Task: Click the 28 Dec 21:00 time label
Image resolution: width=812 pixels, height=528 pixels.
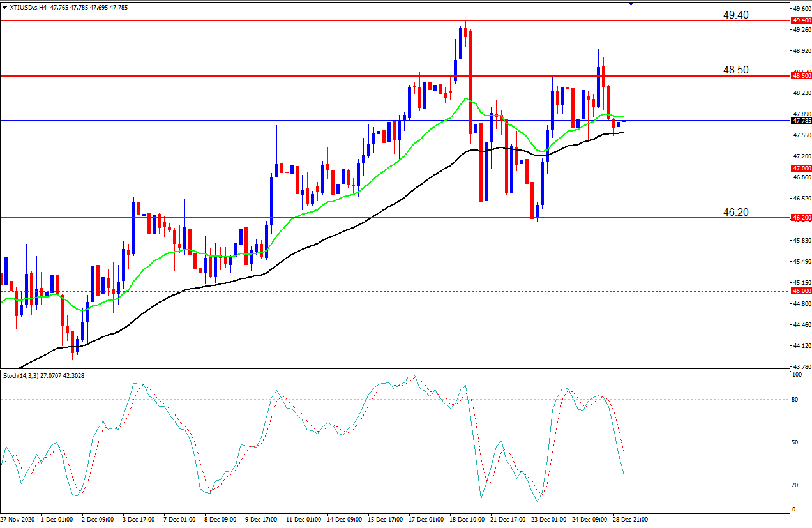Action: pos(629,520)
